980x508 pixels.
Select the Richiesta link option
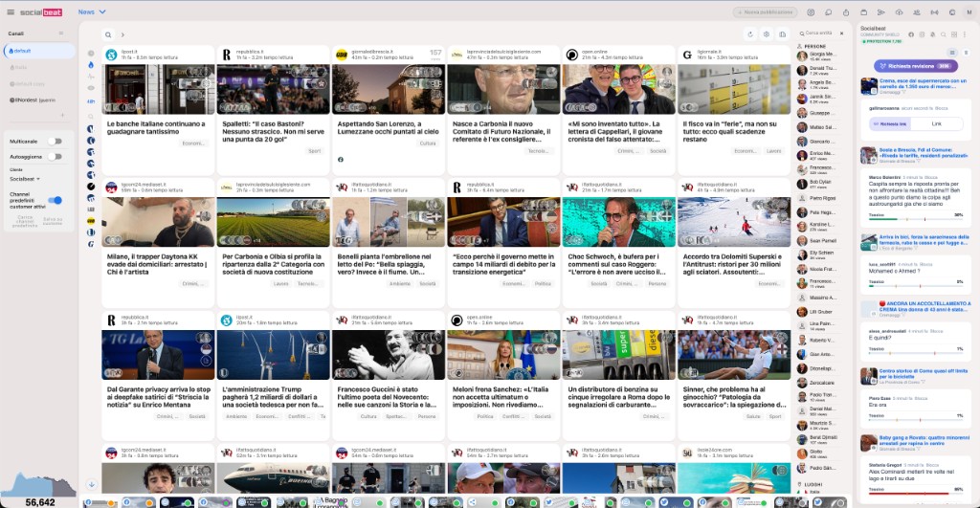pos(890,123)
